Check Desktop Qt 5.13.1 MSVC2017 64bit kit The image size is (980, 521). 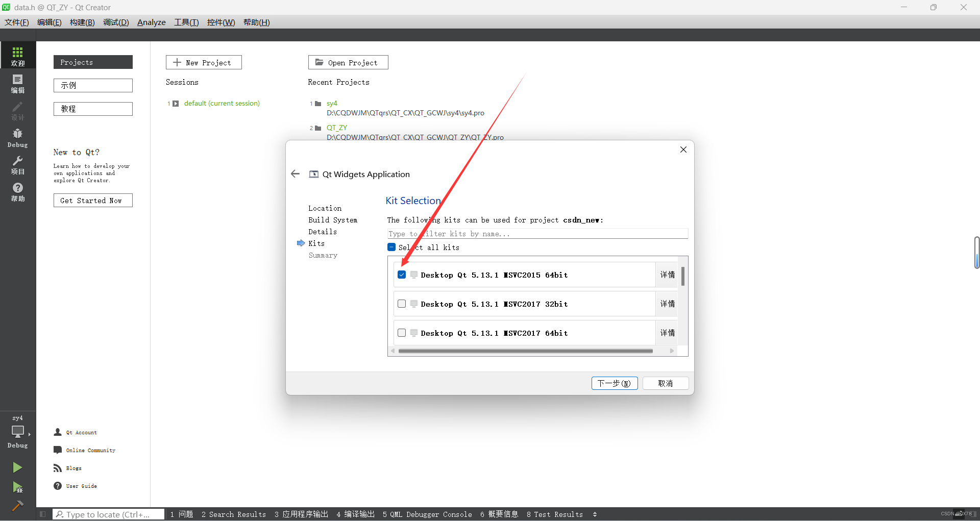pyautogui.click(x=402, y=333)
